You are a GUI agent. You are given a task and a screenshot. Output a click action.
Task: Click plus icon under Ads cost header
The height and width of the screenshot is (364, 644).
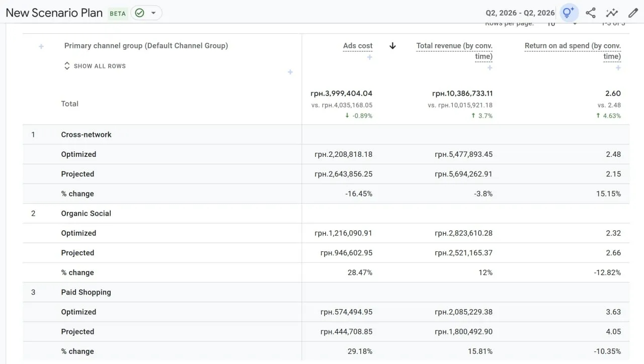(370, 57)
